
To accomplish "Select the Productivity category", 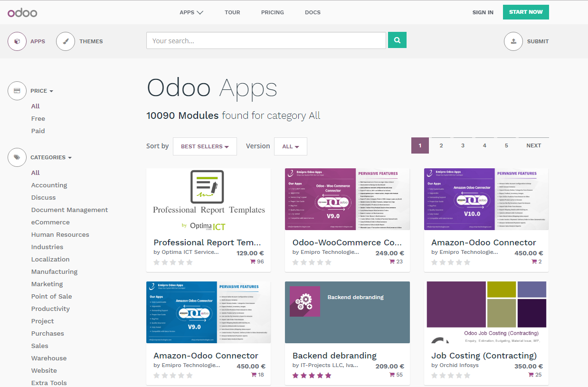I will 50,309.
